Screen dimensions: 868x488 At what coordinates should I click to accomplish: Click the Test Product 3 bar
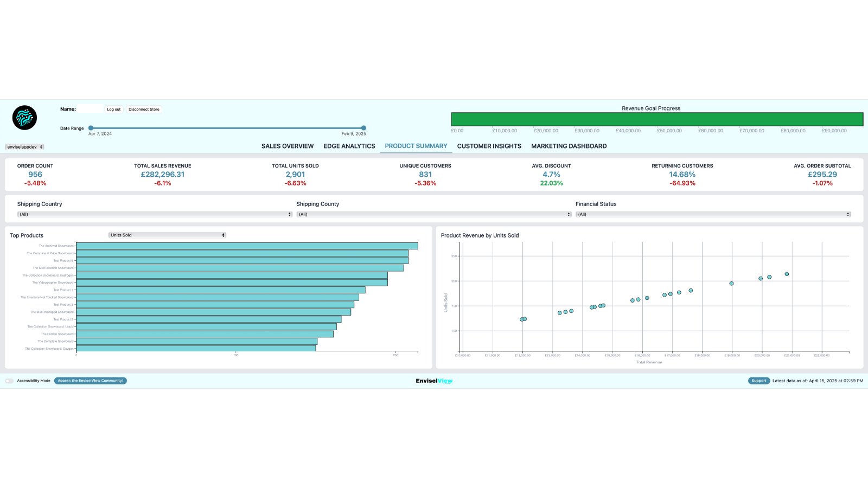coord(215,305)
